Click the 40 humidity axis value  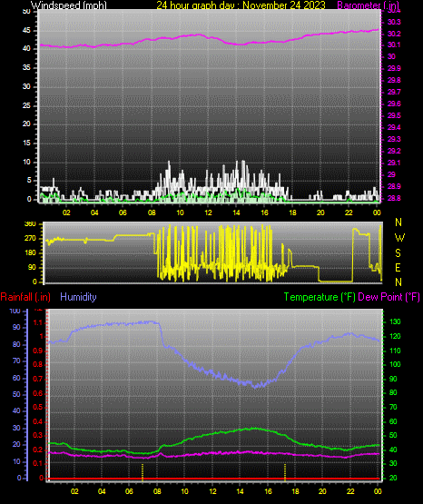(x=16, y=410)
